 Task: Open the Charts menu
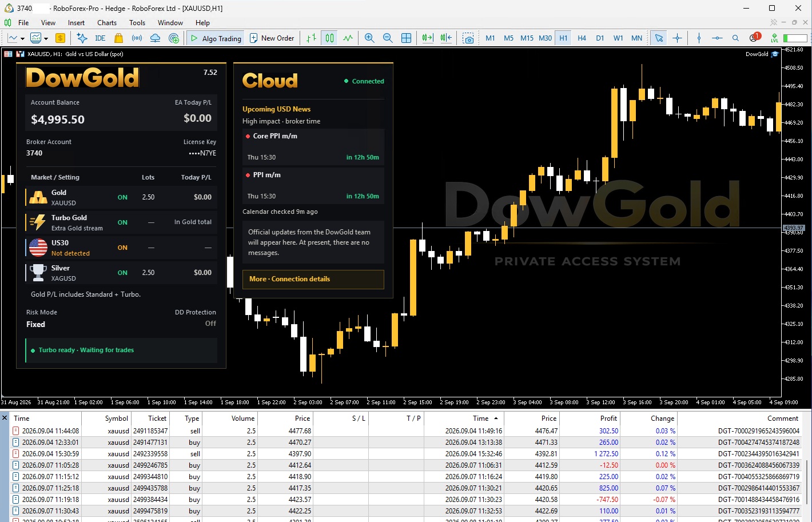point(107,23)
